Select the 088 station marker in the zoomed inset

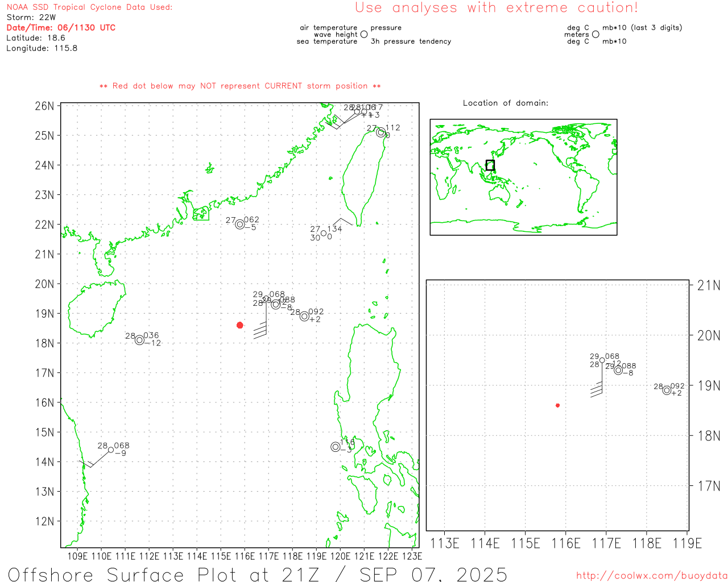pos(618,371)
